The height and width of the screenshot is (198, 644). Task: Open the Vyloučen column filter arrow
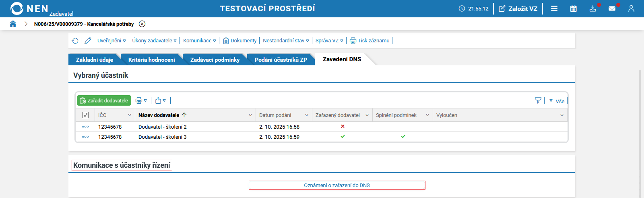pyautogui.click(x=562, y=115)
